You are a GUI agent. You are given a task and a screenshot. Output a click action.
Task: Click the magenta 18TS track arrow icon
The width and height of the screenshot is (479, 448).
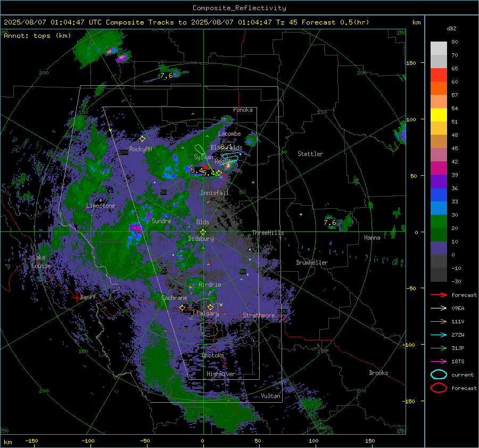pos(439,362)
